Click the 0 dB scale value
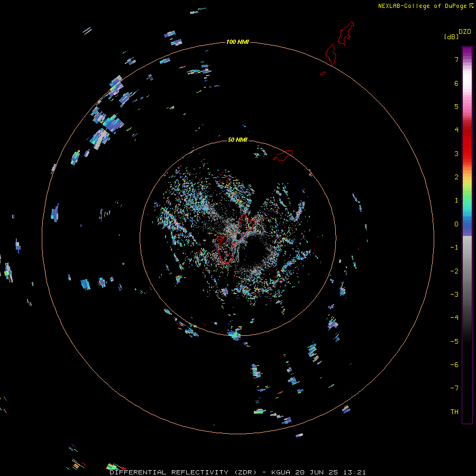This screenshot has width=476, height=476. pos(456,224)
